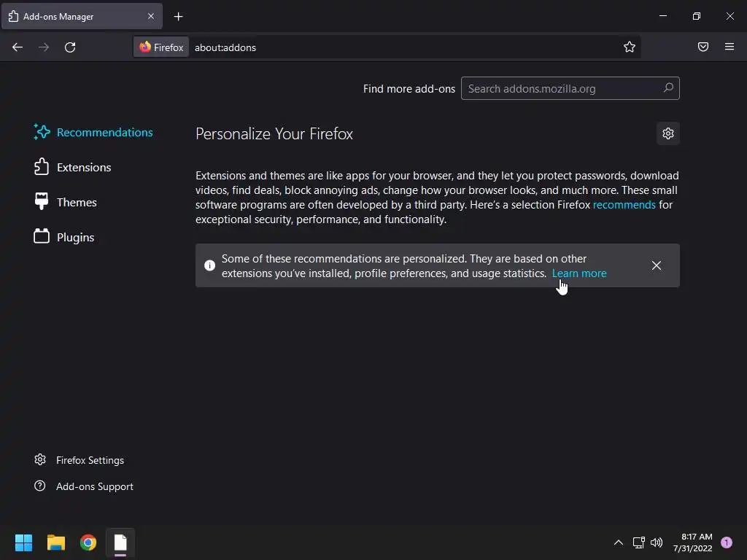The image size is (747, 560).
Task: Dismiss the personalized recommendations notice
Action: coord(656,265)
